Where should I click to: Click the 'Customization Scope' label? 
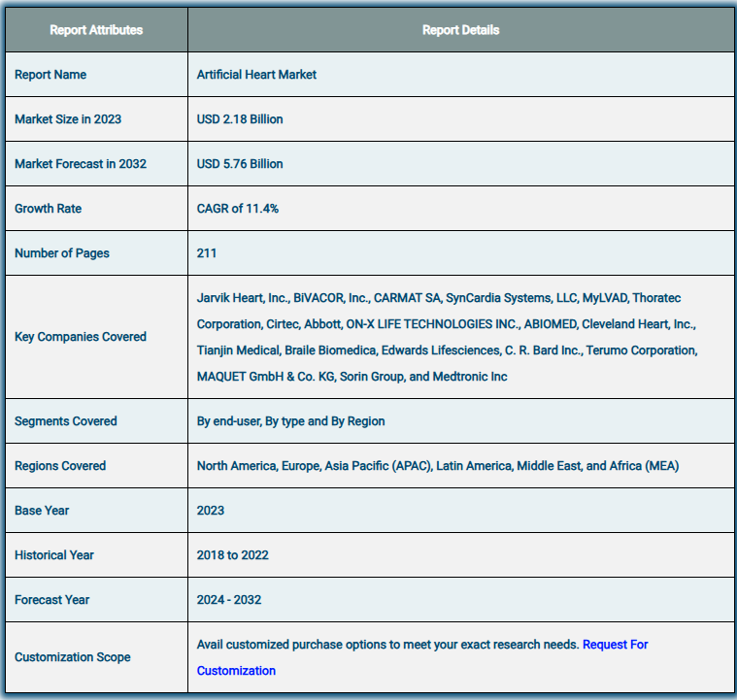click(x=73, y=657)
